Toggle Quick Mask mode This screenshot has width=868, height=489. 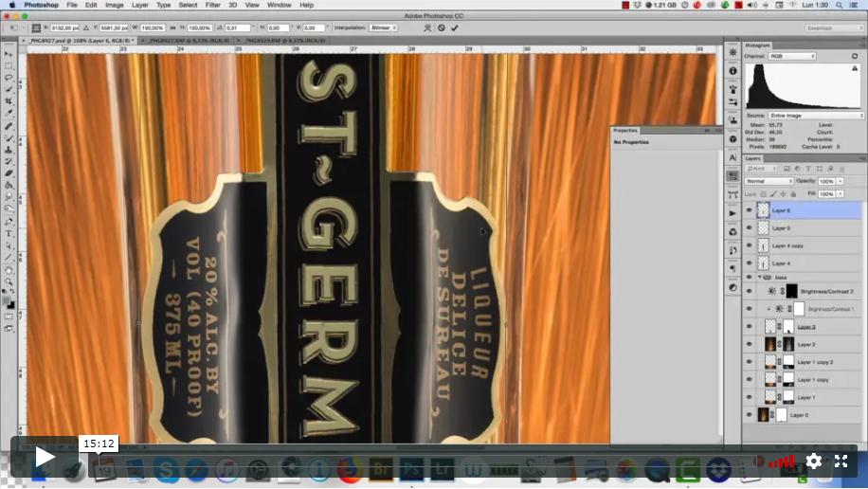click(9, 317)
